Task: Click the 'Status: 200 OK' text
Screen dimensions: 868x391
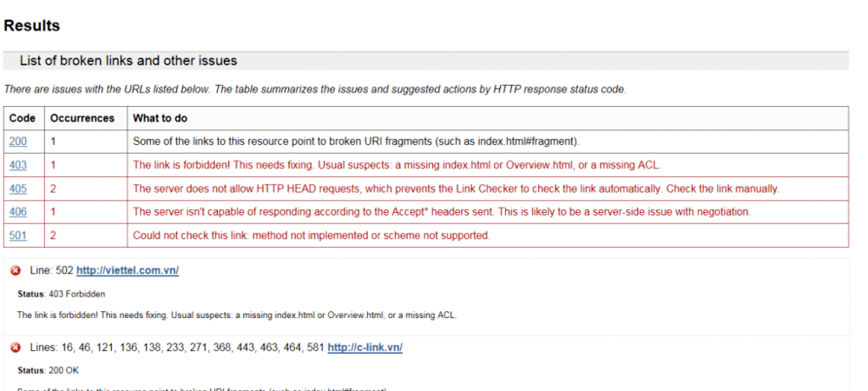Action: [x=48, y=370]
